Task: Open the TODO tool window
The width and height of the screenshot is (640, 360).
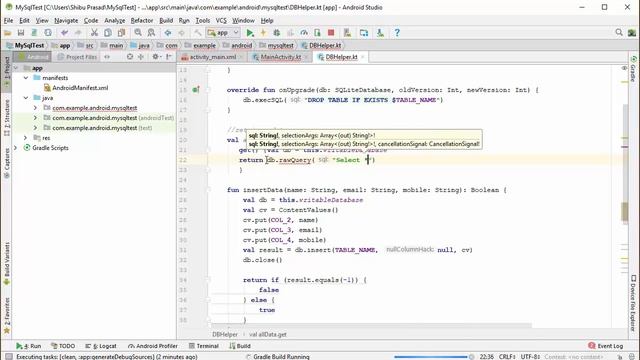Action: coord(63,346)
